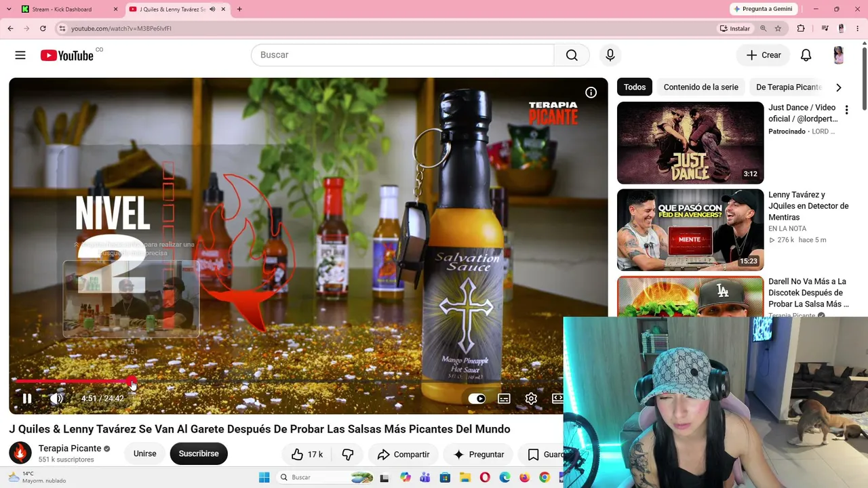This screenshot has width=868, height=488.
Task: Pause the video playback
Action: coord(27,399)
